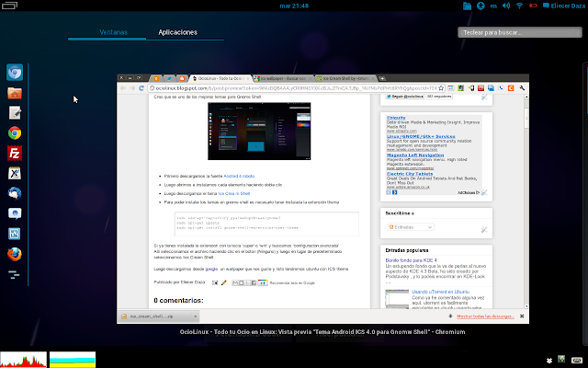Open Thunderbird mail from the dash
The width and height of the screenshot is (588, 368).
15,193
